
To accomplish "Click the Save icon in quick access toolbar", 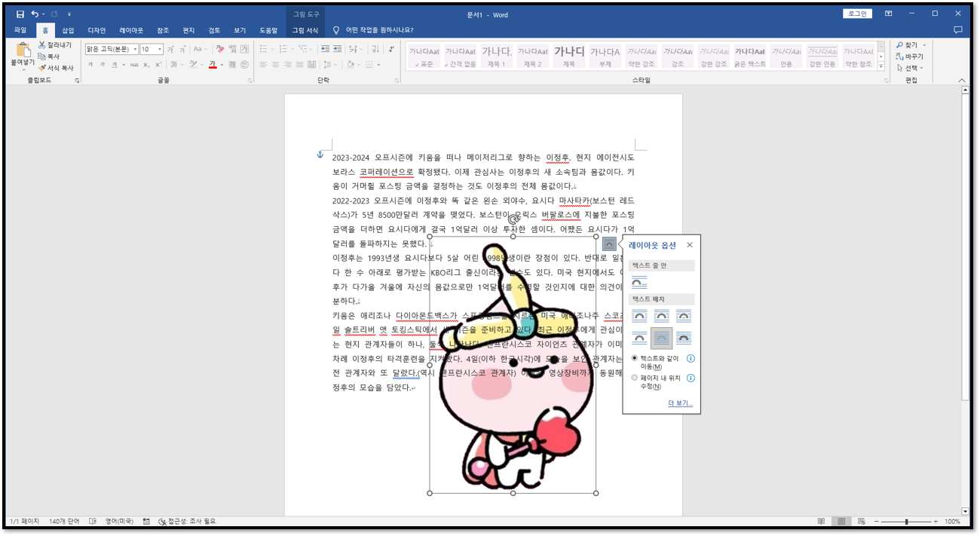I will tap(20, 14).
